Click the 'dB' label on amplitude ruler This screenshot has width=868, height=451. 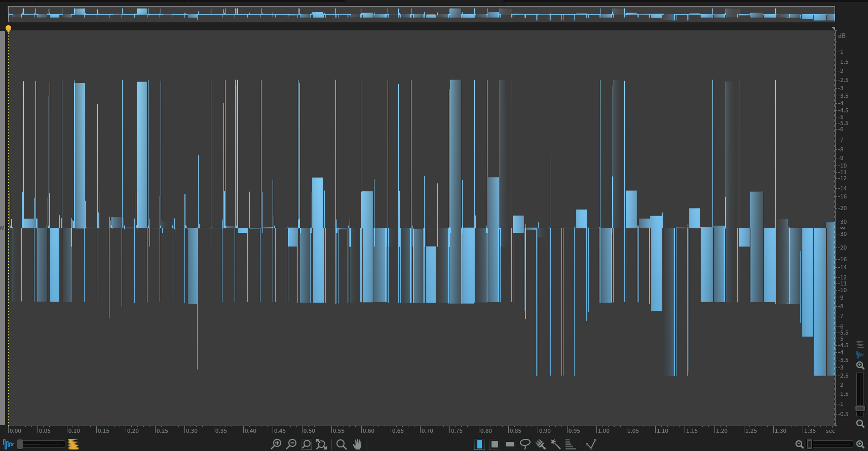842,36
